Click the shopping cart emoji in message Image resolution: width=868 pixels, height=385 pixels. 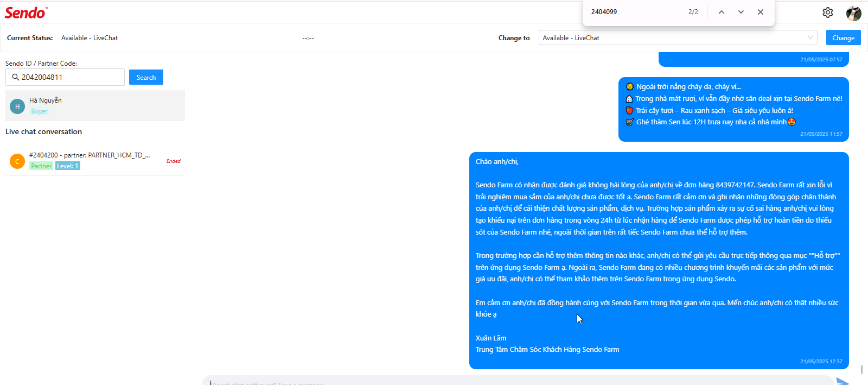629,122
